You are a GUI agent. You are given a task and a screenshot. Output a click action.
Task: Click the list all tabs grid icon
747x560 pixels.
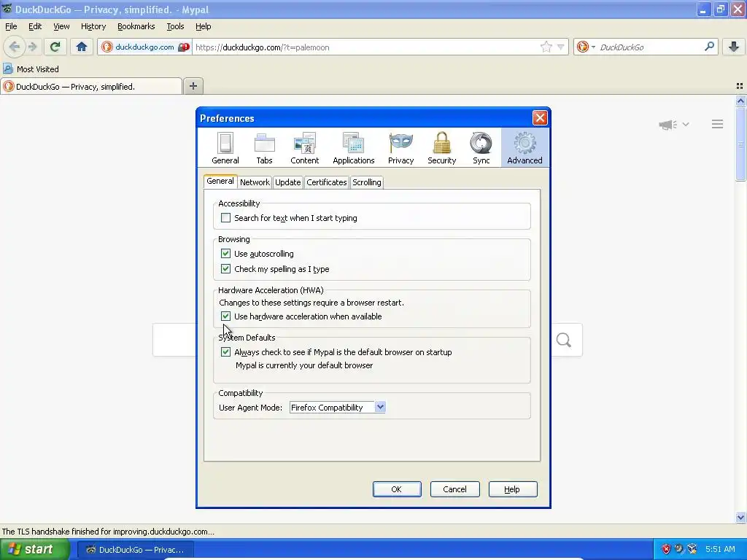pyautogui.click(x=740, y=86)
